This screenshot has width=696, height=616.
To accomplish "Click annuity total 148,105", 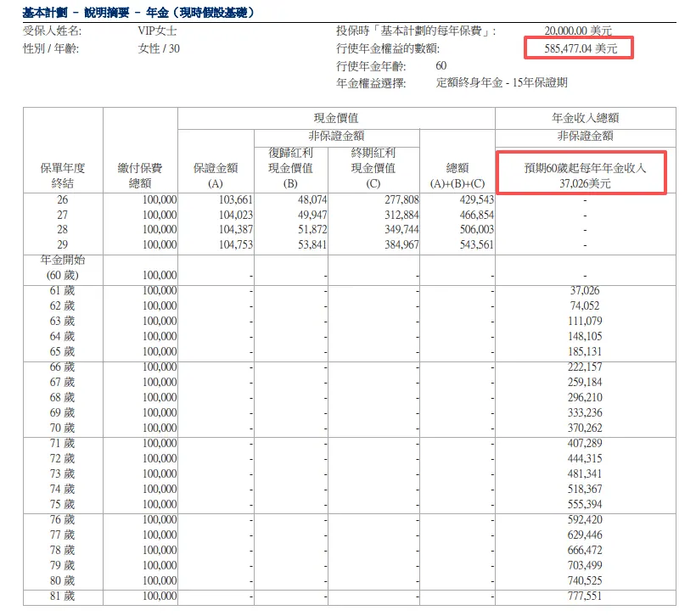I will pos(585,336).
